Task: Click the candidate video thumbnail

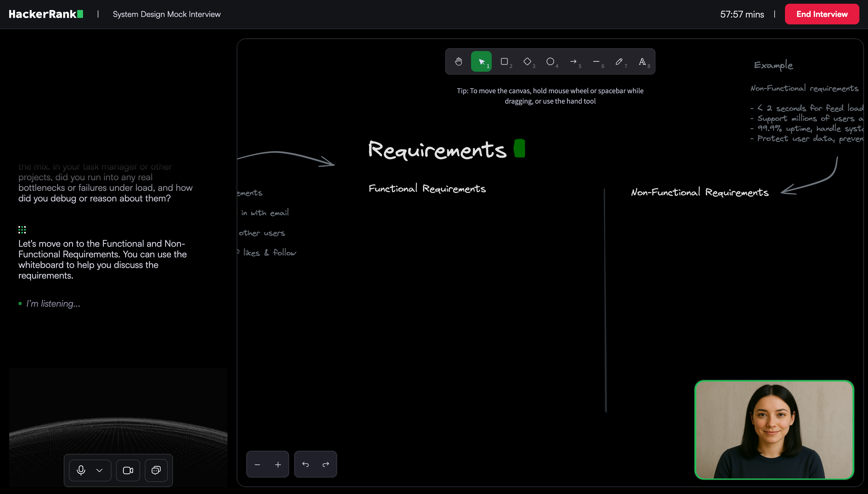Action: coord(774,429)
